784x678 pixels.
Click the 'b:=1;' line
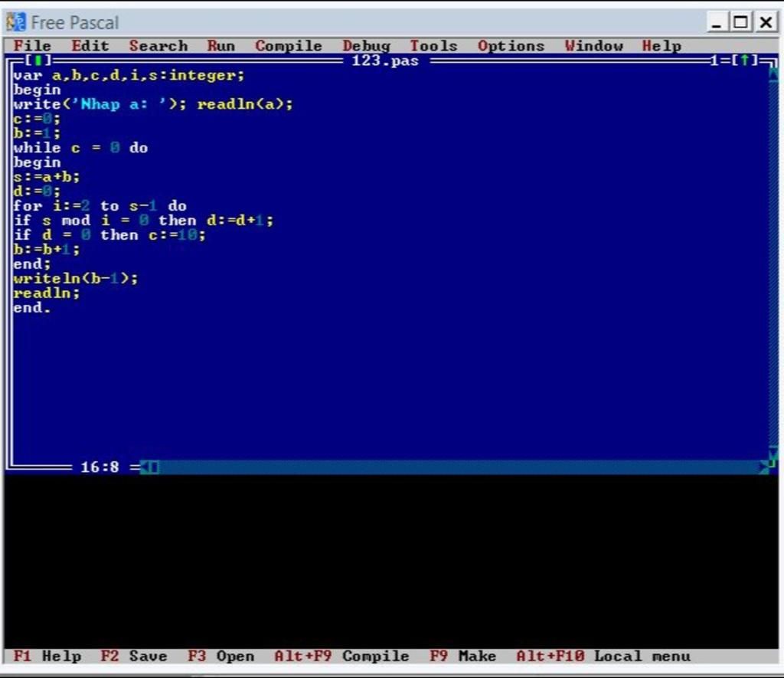tap(37, 133)
